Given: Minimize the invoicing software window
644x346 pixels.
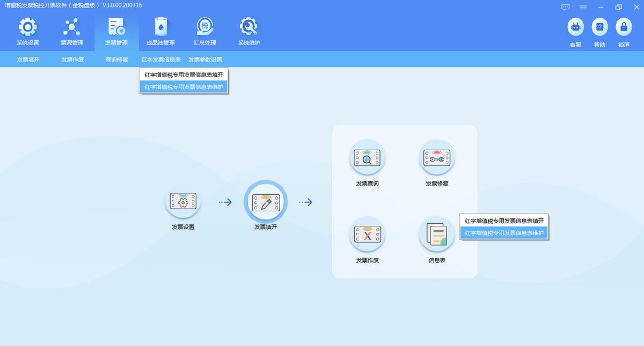Looking at the screenshot, I should 601,7.
